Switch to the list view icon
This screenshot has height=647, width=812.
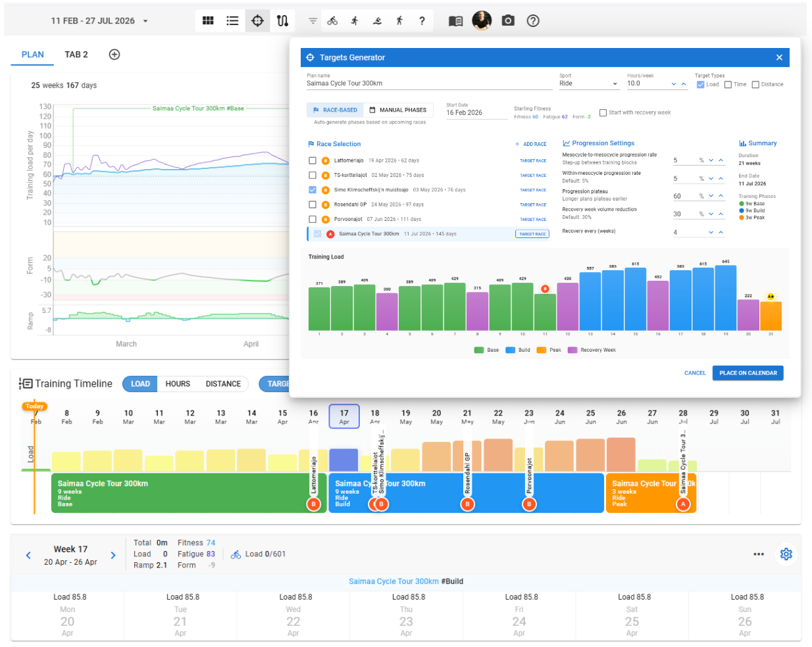point(232,20)
